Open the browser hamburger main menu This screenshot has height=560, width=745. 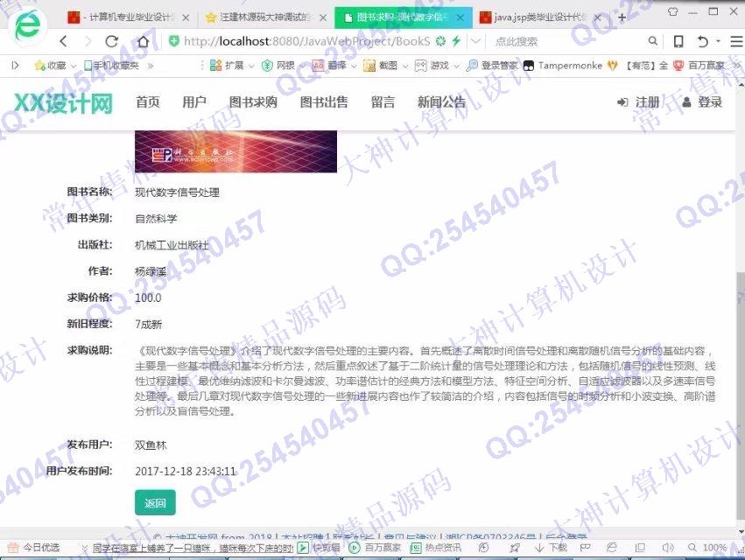point(736,42)
